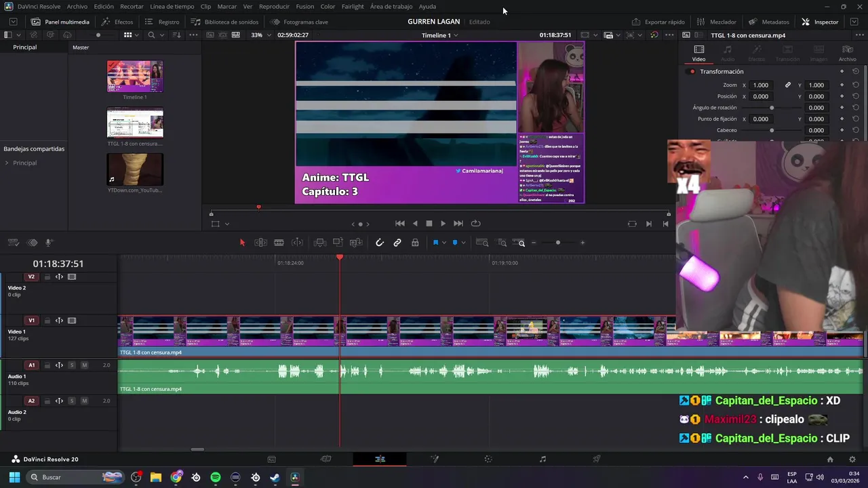Open the Archivo menu
868x488 pixels.
click(77, 6)
